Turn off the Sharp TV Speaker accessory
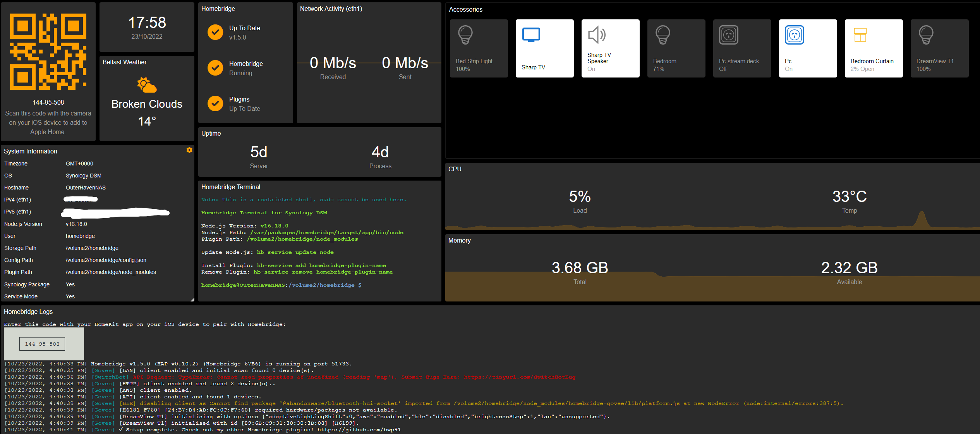Screen dimensions: 980x434 pos(611,48)
